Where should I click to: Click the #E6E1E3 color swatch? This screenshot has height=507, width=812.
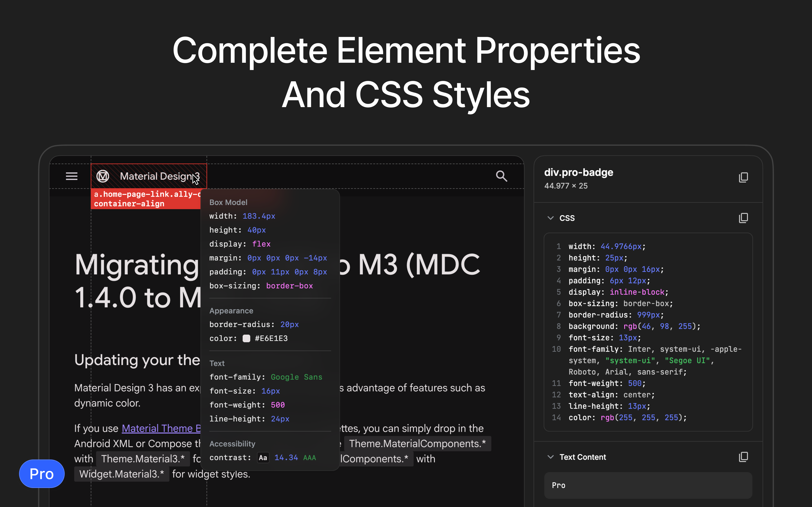[246, 338]
